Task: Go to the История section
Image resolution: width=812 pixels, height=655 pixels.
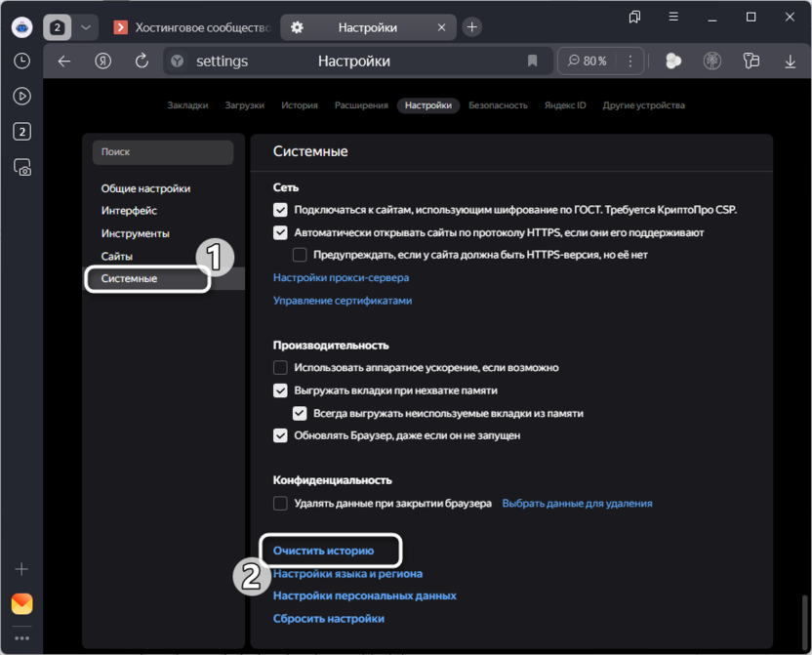Action: [x=300, y=105]
